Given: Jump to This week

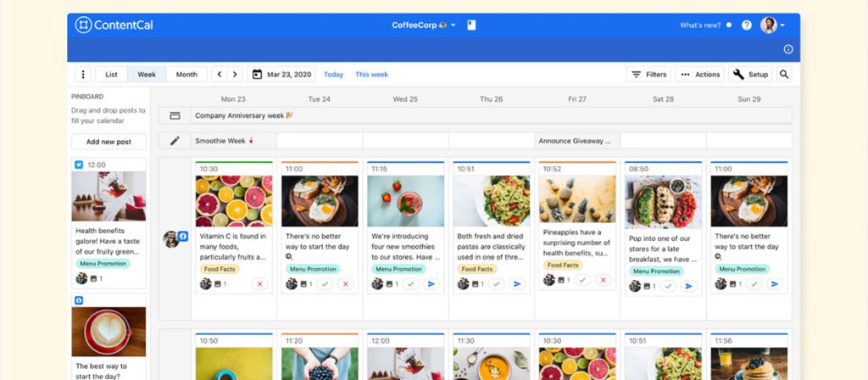Looking at the screenshot, I should click(x=371, y=75).
